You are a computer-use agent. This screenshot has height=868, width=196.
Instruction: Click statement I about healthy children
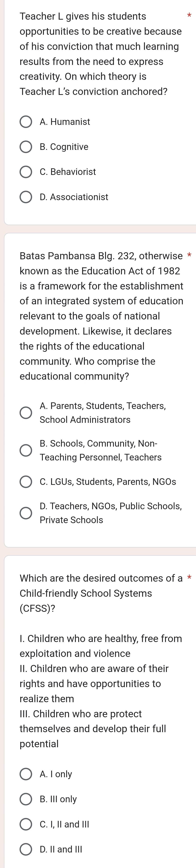pos(101,646)
